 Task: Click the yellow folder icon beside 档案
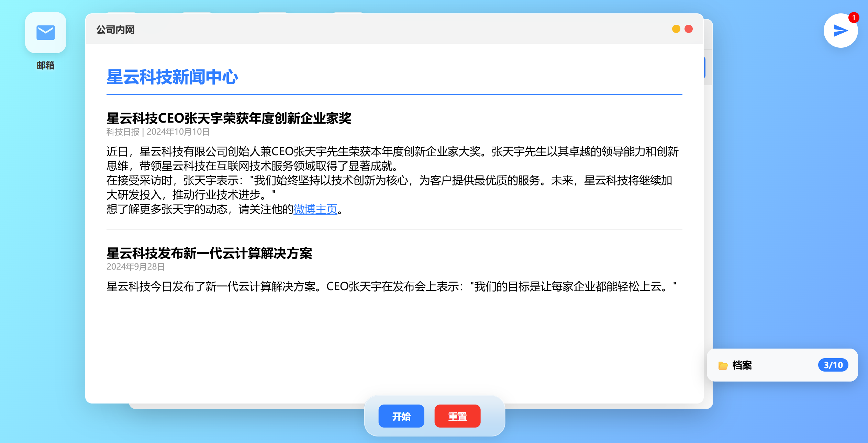[723, 365]
